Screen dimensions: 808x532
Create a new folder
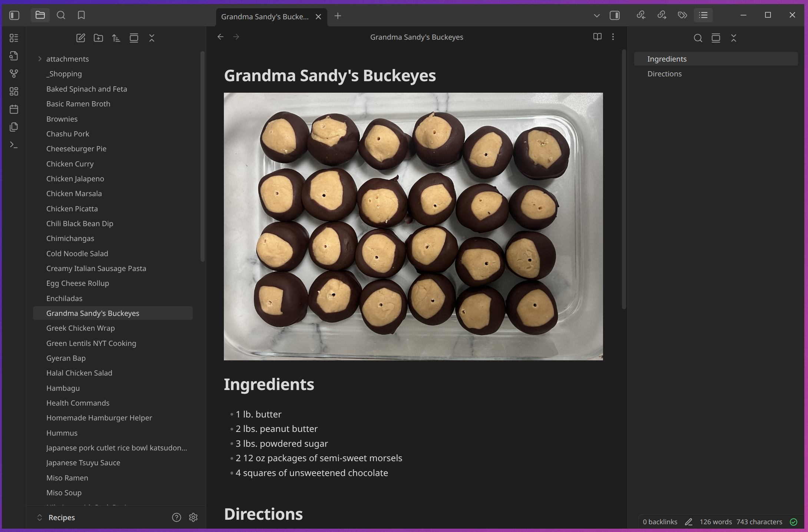pos(98,38)
